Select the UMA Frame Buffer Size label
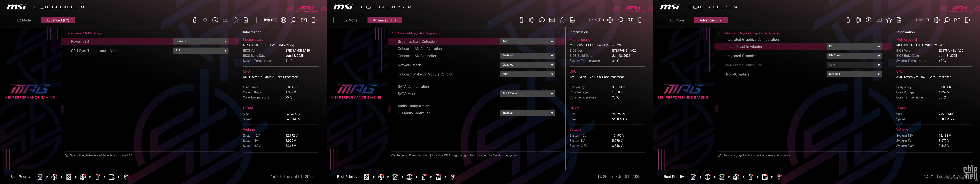Viewport: 980px width, 184px height. pos(743,65)
